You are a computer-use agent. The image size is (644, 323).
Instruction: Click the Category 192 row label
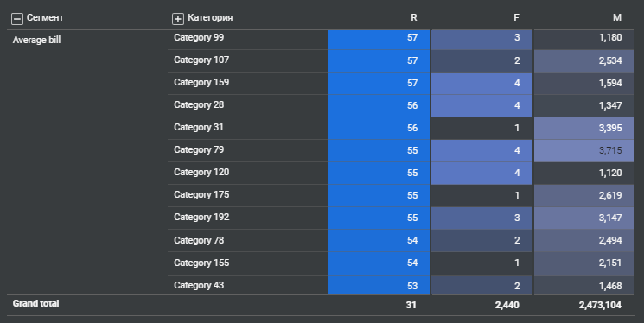(x=201, y=218)
